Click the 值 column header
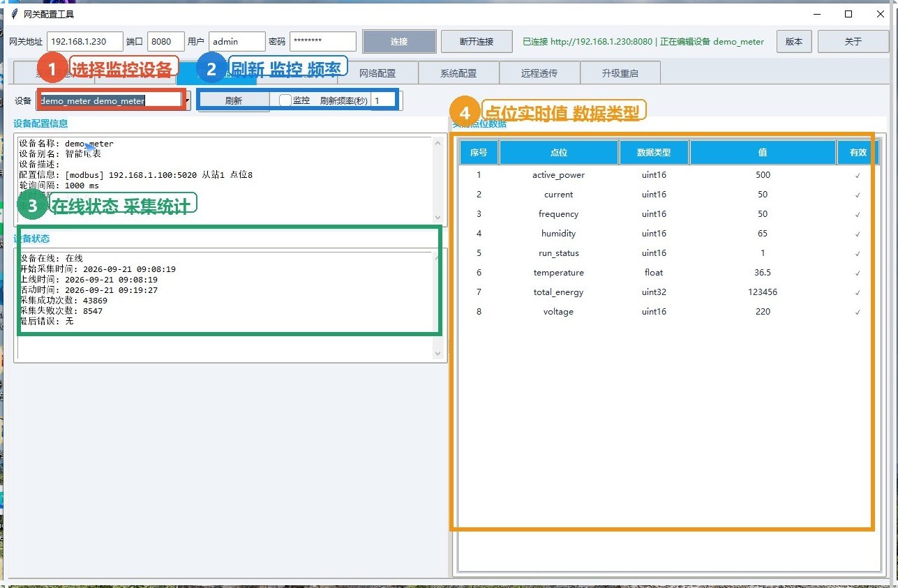This screenshot has height=588, width=898. pyautogui.click(x=763, y=152)
